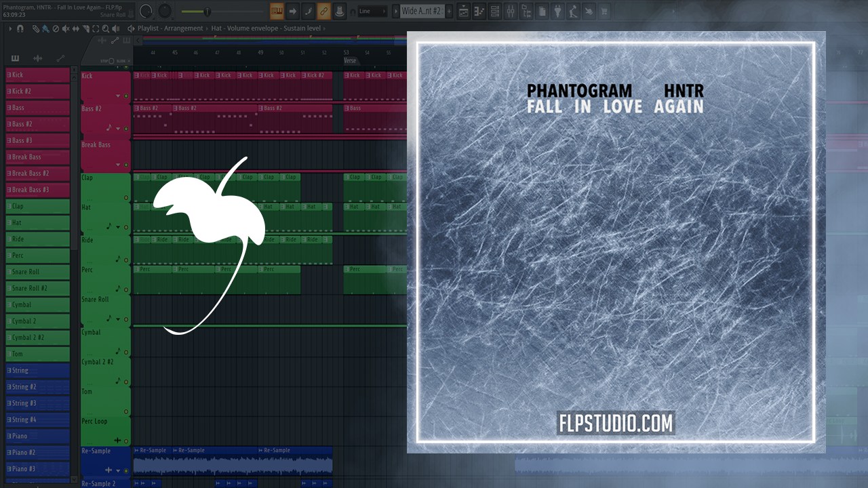Screen dimensions: 868x488
Task: Select the paint brush tool in playlist toolbar
Action: pyautogui.click(x=45, y=28)
